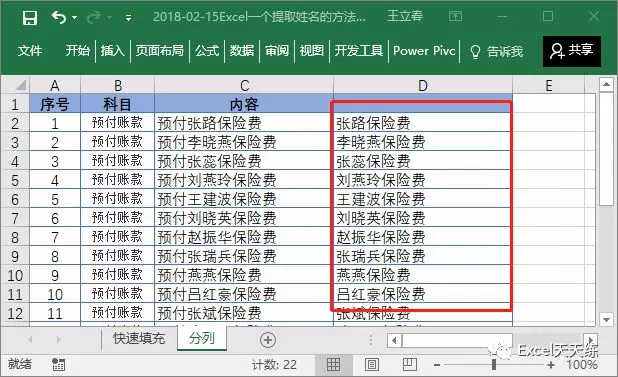Select the 数据 ribbon tab
Viewport: 618px width, 377px height.
pyautogui.click(x=242, y=50)
